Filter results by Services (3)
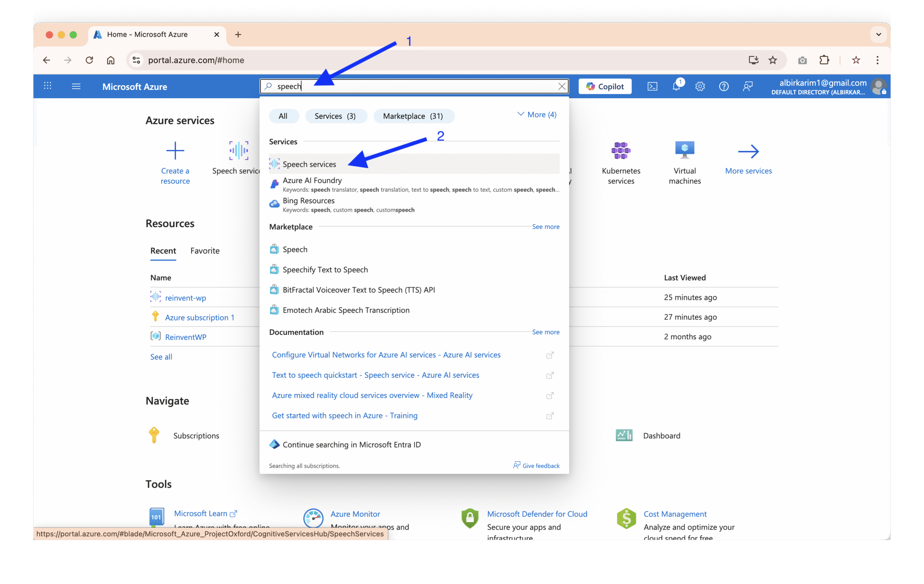The height and width of the screenshot is (584, 924). point(335,116)
